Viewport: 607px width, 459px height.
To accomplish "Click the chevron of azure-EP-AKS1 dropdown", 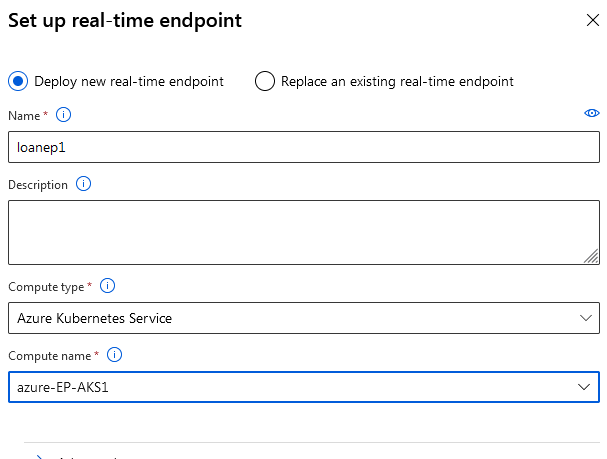I will pyautogui.click(x=584, y=387).
